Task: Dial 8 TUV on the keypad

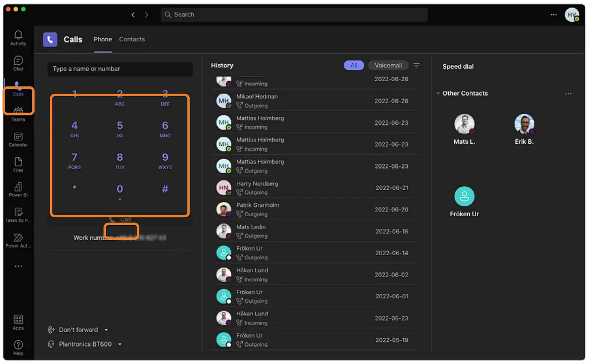Action: coord(120,161)
